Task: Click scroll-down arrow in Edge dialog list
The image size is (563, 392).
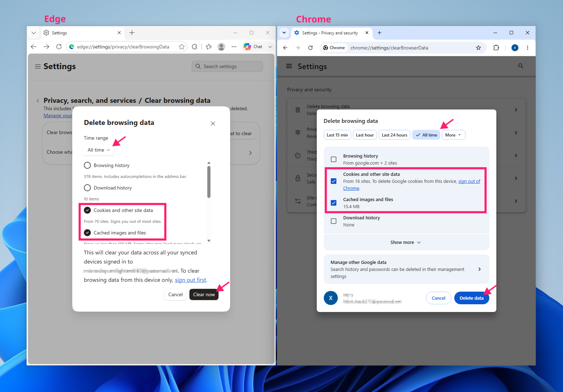Action: [x=209, y=241]
